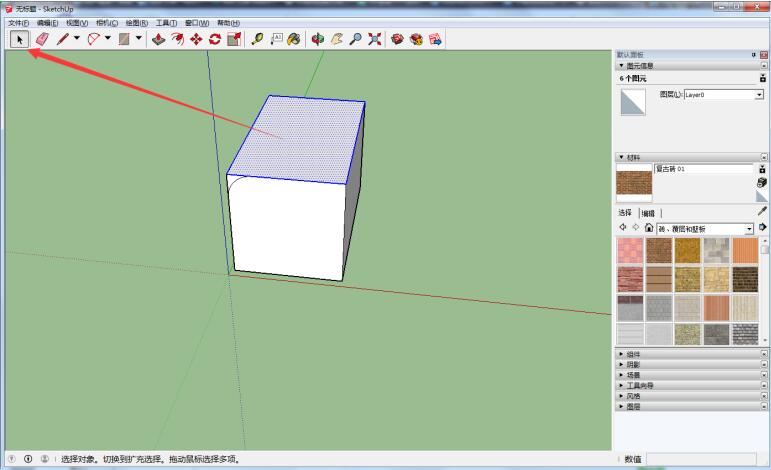Select the pink tile material swatch
Image resolution: width=771 pixels, height=470 pixels.
tap(629, 250)
